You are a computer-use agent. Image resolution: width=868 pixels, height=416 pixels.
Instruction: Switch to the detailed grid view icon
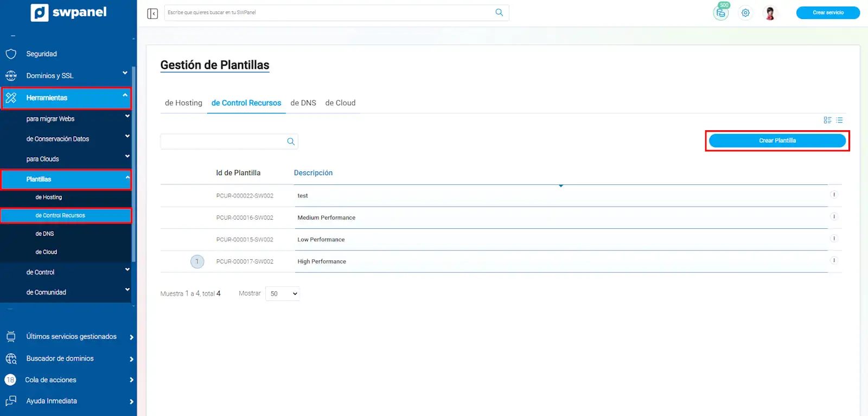coord(827,120)
